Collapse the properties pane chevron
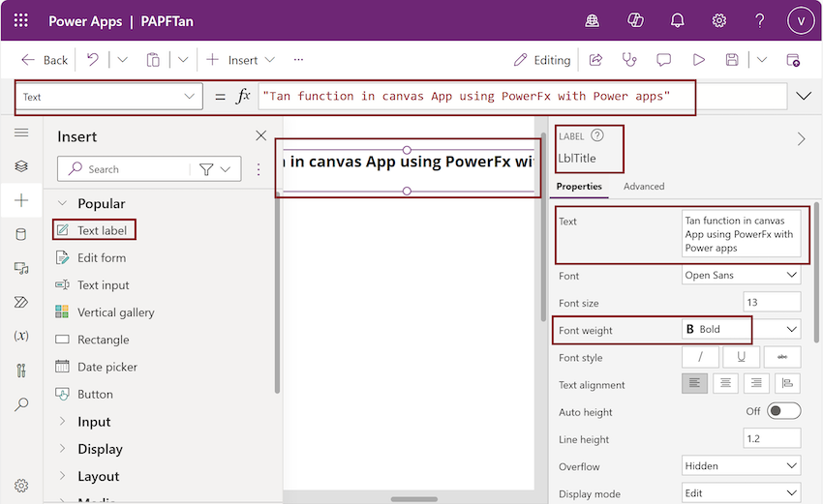The height and width of the screenshot is (504, 823). pyautogui.click(x=801, y=139)
